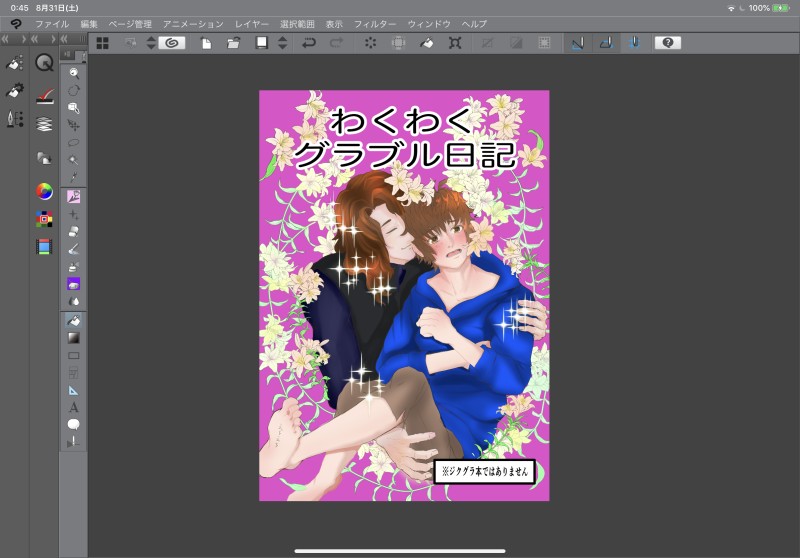The width and height of the screenshot is (800, 558).
Task: Open the film strip Timeline palette
Action: (x=44, y=247)
